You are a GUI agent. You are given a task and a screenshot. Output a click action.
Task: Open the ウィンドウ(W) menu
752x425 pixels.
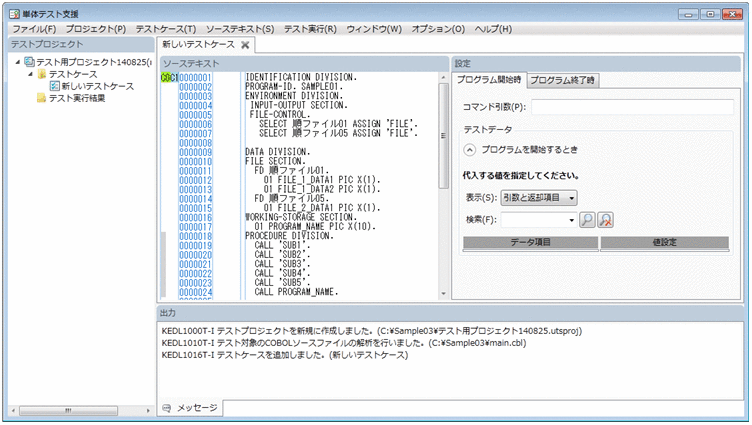coord(374,29)
